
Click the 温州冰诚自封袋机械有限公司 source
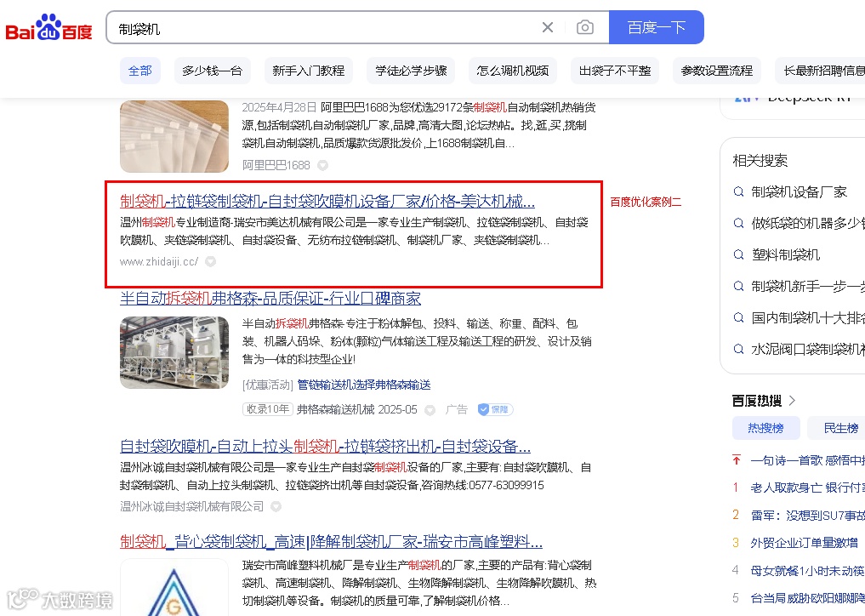(192, 506)
